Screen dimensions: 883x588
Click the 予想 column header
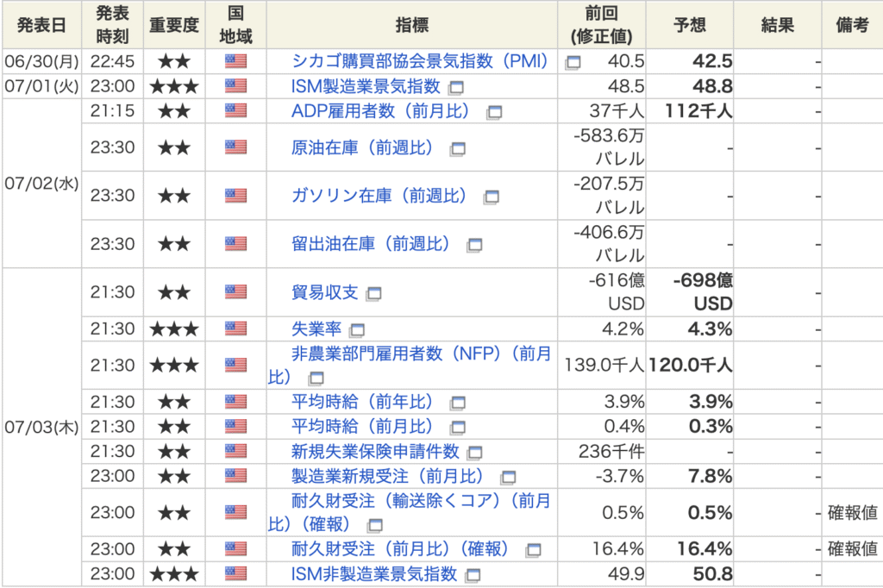690,25
